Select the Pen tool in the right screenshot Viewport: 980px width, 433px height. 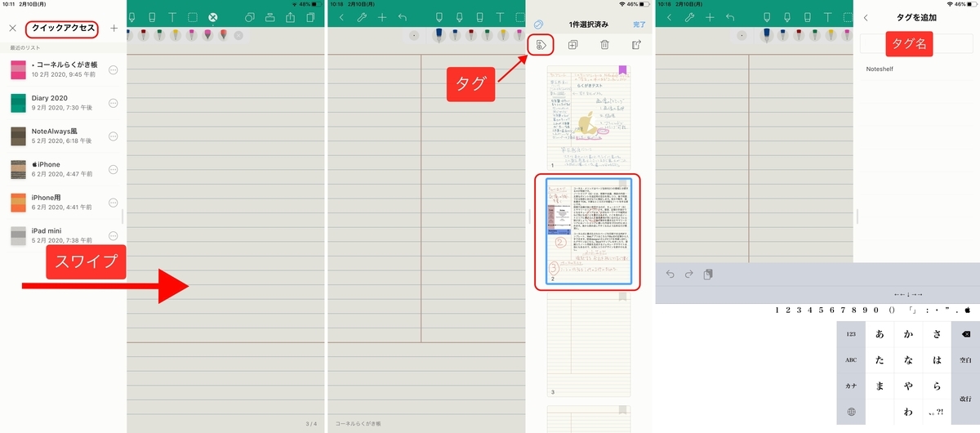point(768,16)
